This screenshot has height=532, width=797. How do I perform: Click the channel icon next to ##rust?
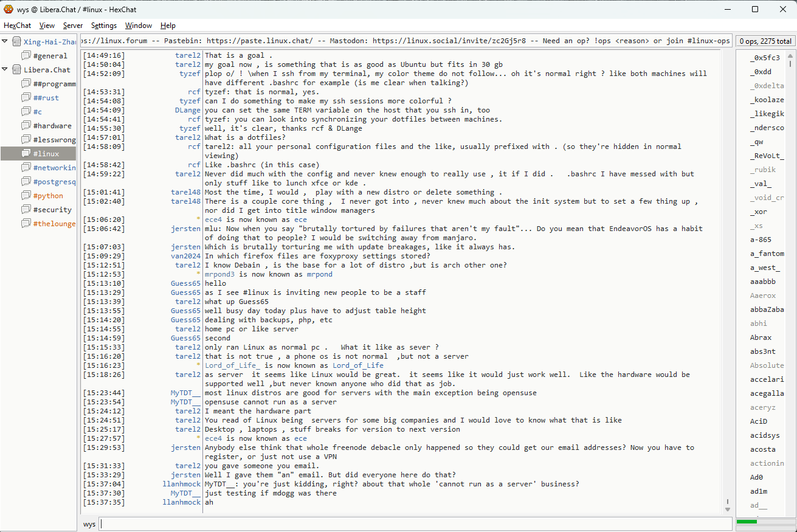26,98
